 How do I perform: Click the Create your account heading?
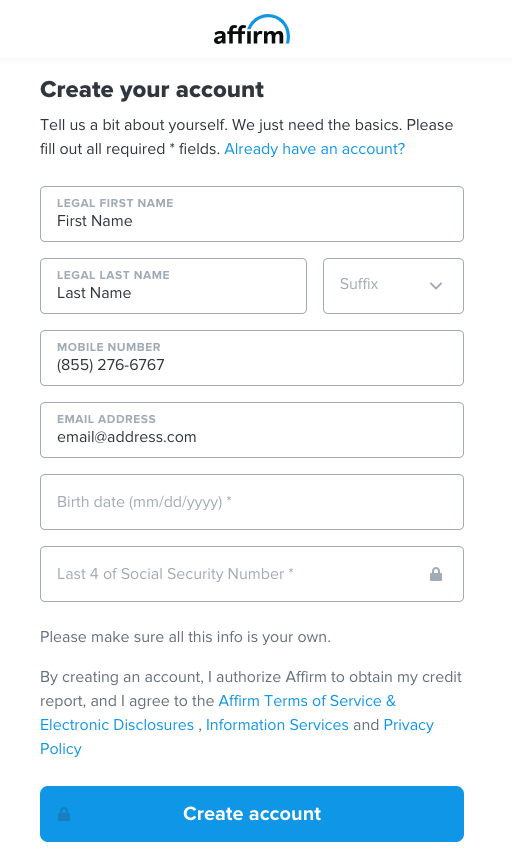pos(152,90)
